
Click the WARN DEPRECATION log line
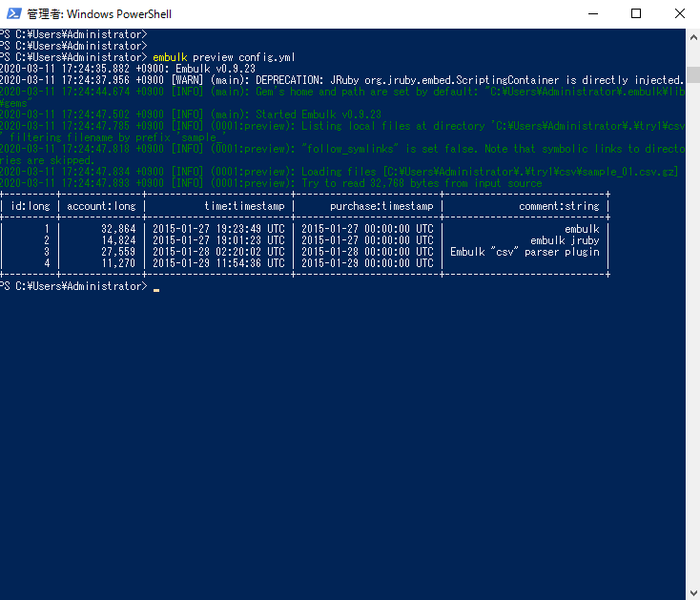click(342, 80)
